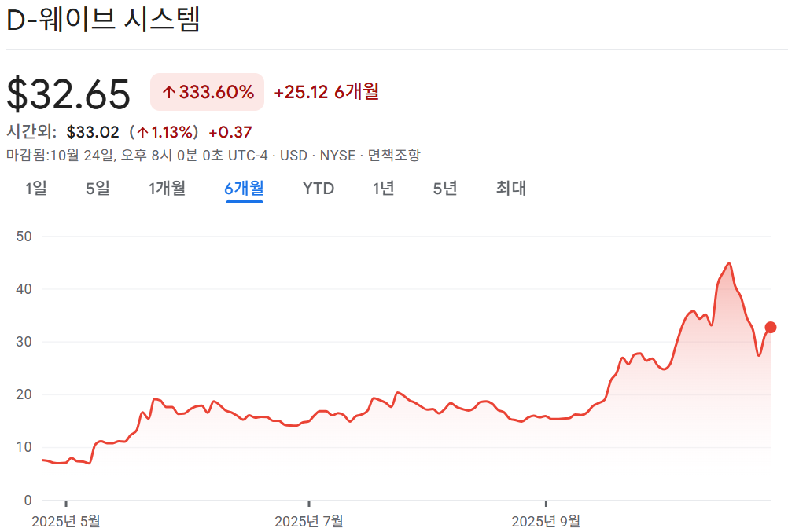
Task: Select the 5년 range tab
Action: 444,189
